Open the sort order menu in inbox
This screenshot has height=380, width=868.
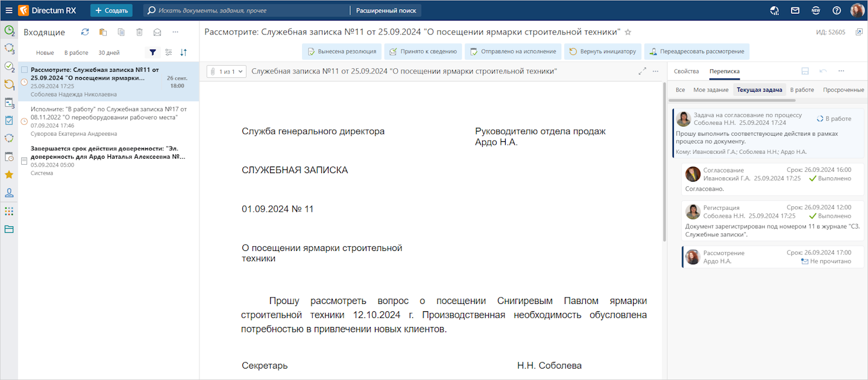coord(184,52)
